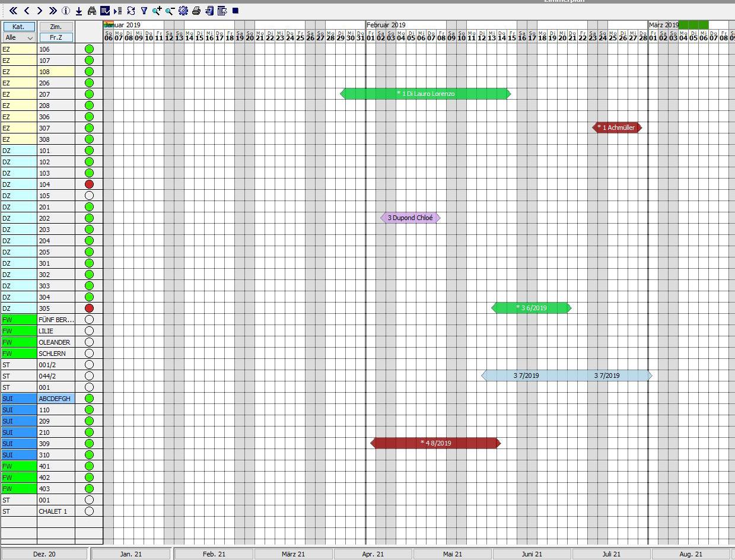The image size is (735, 560).
Task: Jump far forward with double-right arrows
Action: [53, 11]
